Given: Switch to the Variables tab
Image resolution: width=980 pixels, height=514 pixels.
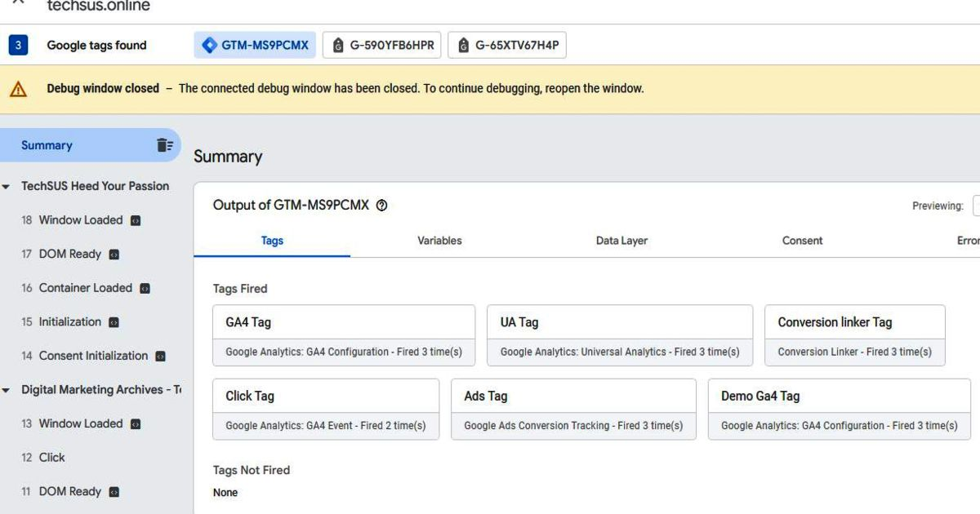Looking at the screenshot, I should pyautogui.click(x=439, y=241).
